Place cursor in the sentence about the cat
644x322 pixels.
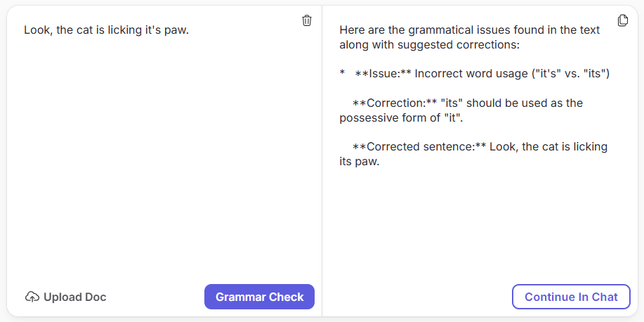pyautogui.click(x=106, y=30)
